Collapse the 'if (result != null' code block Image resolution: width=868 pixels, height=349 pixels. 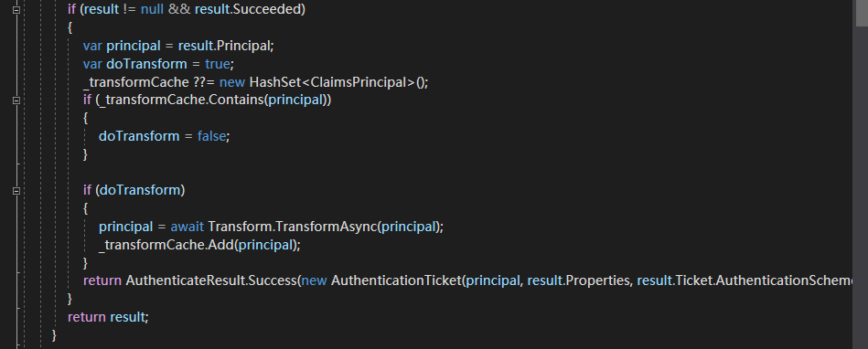(x=16, y=9)
